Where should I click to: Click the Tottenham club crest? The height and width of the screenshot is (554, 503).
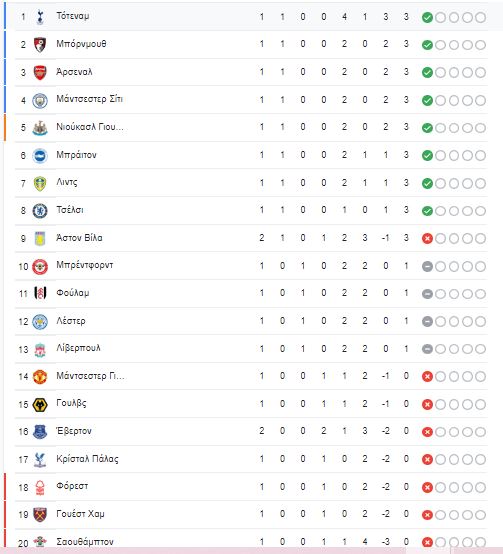[x=40, y=17]
